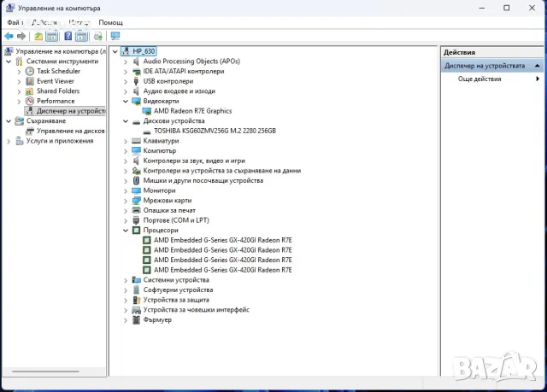Expand Аудио входове и изходи
The width and height of the screenshot is (547, 392).
tap(126, 91)
